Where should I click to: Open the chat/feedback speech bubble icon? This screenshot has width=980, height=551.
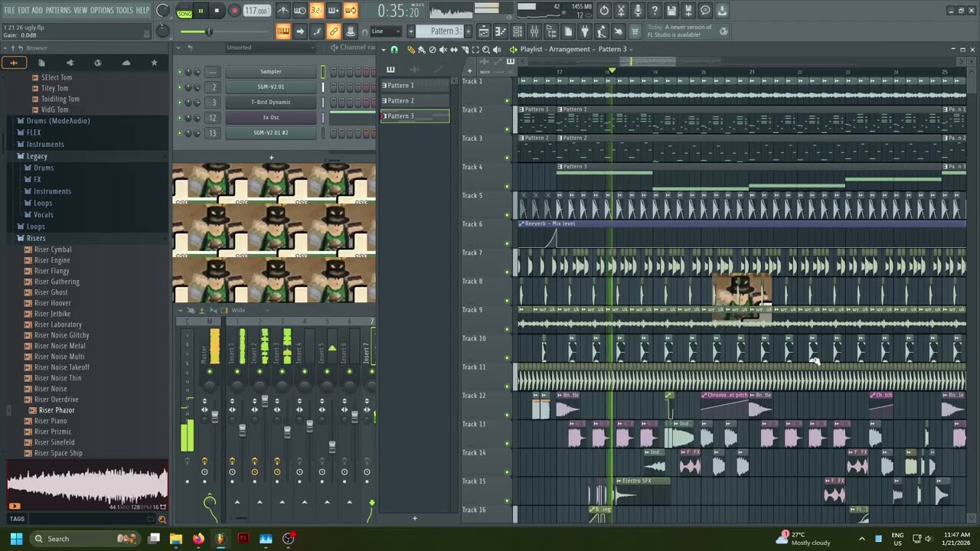(705, 11)
